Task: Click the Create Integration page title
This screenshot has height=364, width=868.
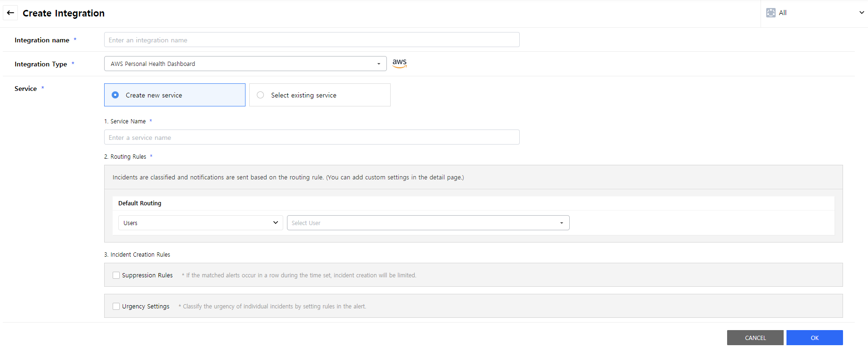Action: tap(64, 13)
